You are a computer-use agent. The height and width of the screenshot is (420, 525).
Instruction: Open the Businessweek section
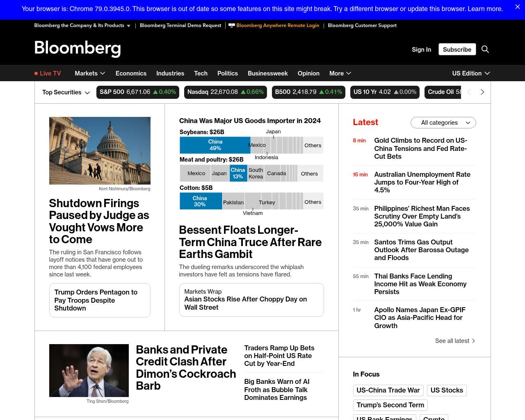[268, 73]
